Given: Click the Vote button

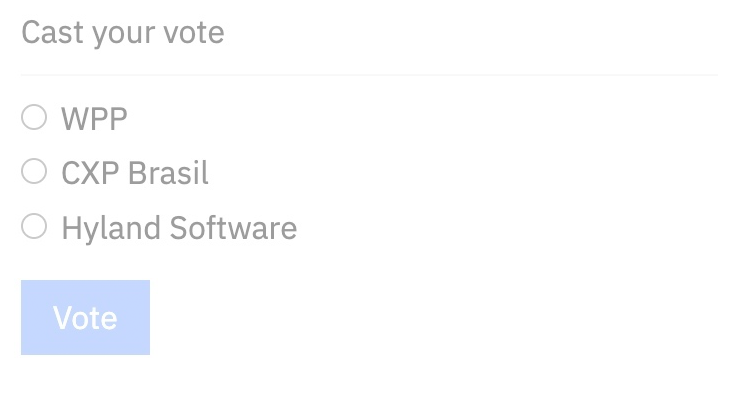Looking at the screenshot, I should 85,317.
